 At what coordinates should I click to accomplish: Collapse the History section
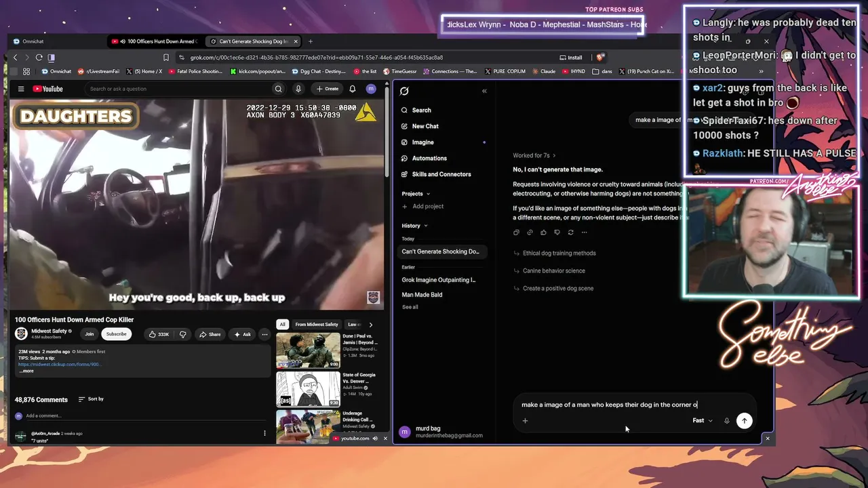[414, 226]
